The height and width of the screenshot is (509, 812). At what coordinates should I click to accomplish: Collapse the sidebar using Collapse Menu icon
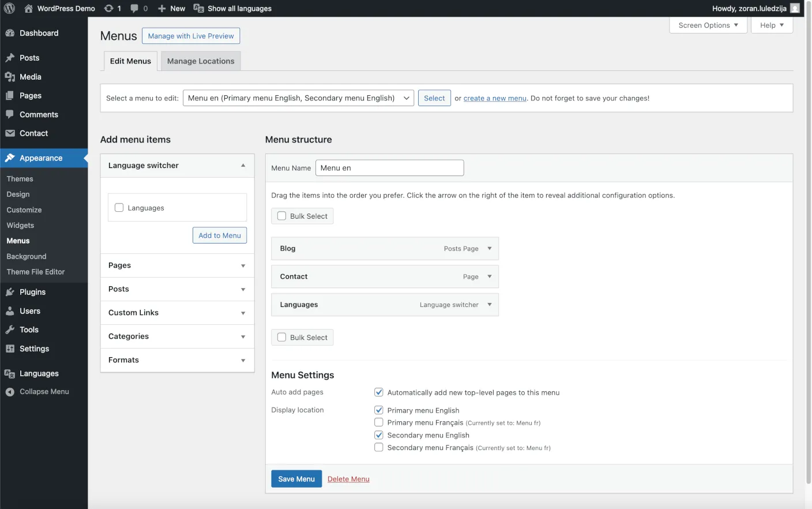(x=10, y=392)
